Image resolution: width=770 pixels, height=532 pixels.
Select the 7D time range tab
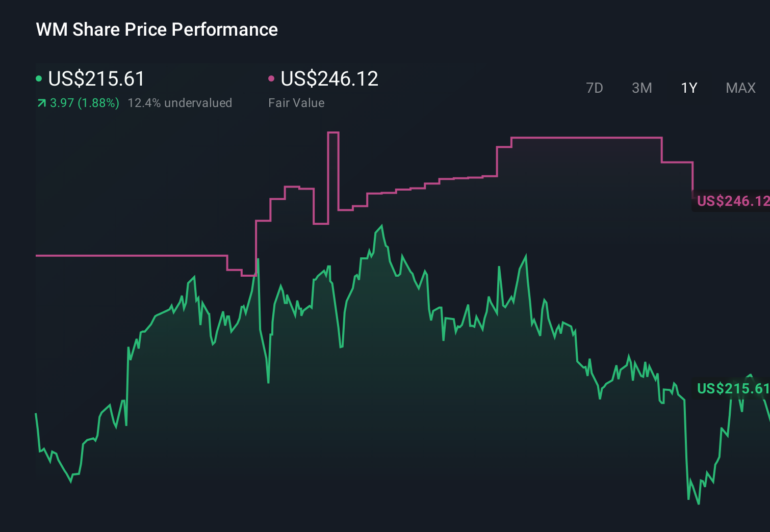click(x=595, y=88)
